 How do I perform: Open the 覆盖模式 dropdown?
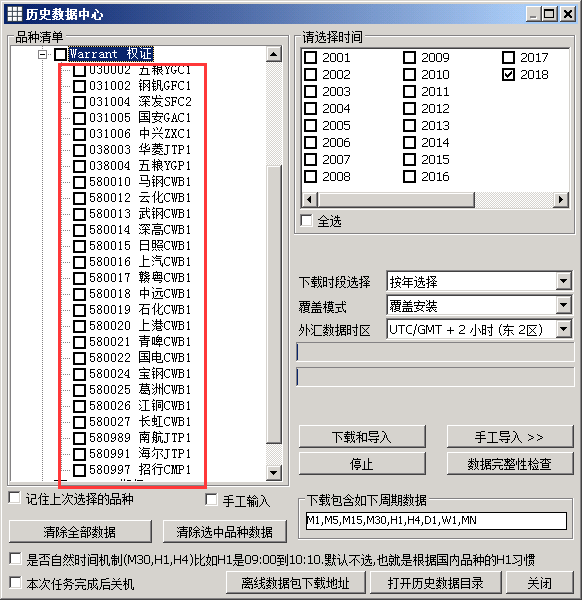click(563, 305)
